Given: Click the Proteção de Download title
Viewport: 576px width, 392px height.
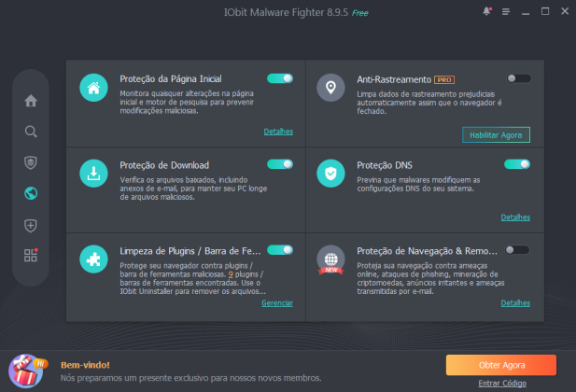Looking at the screenshot, I should click(164, 165).
